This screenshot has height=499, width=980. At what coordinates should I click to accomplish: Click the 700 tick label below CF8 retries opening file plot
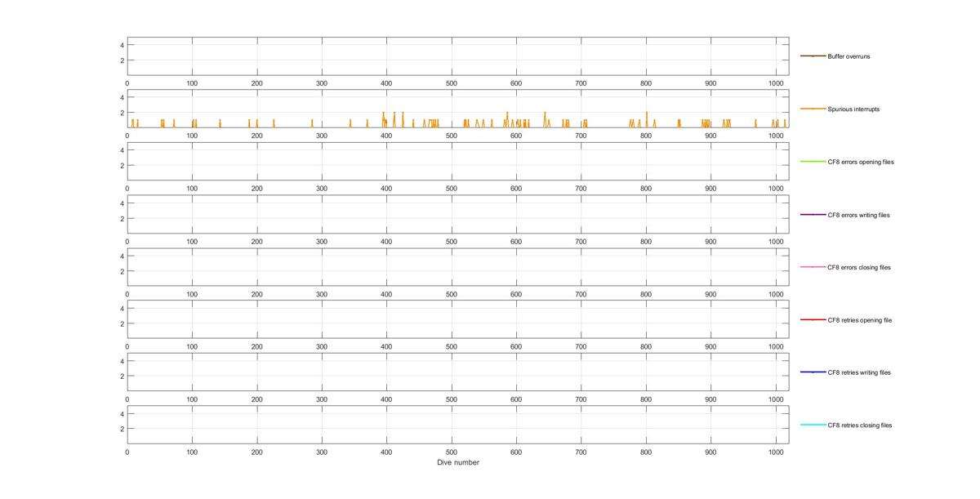[581, 346]
